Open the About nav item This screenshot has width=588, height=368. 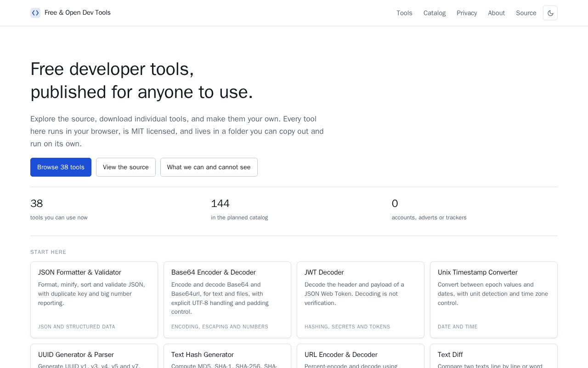pos(496,13)
